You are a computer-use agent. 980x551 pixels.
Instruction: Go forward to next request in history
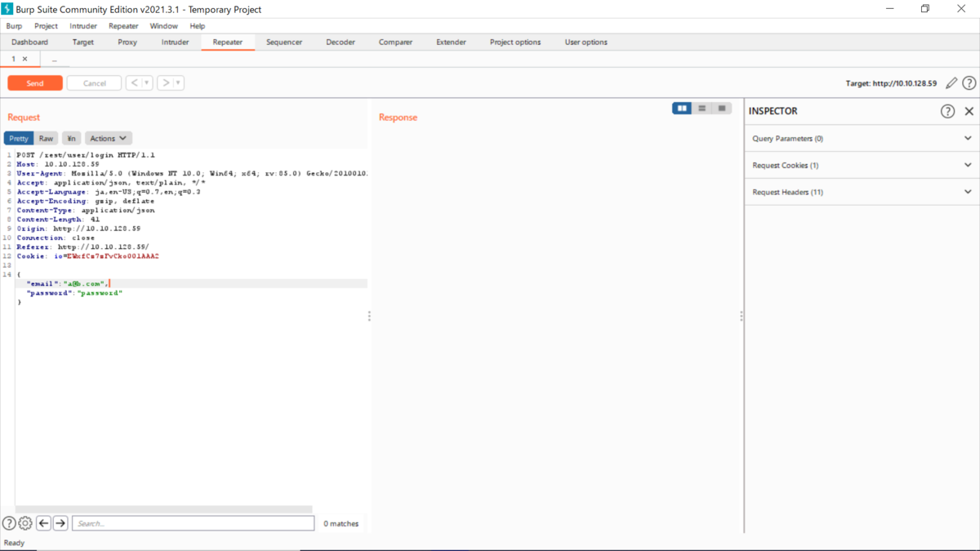165,82
